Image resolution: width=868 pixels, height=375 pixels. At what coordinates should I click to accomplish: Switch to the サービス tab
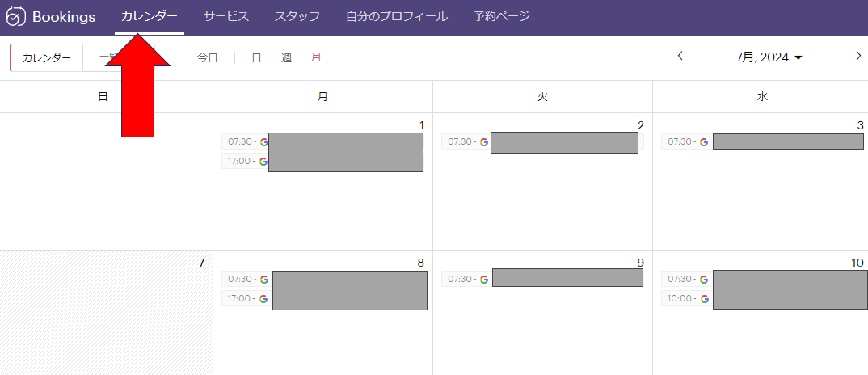(x=225, y=17)
